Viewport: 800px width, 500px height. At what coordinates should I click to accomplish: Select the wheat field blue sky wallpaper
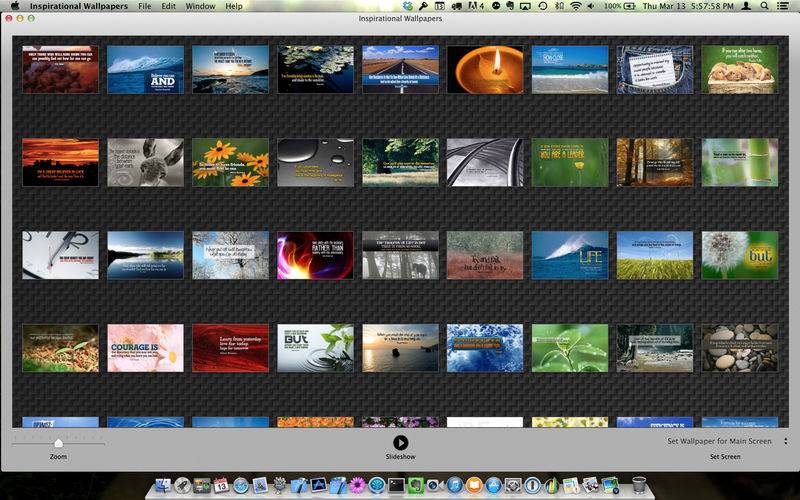(x=655, y=255)
